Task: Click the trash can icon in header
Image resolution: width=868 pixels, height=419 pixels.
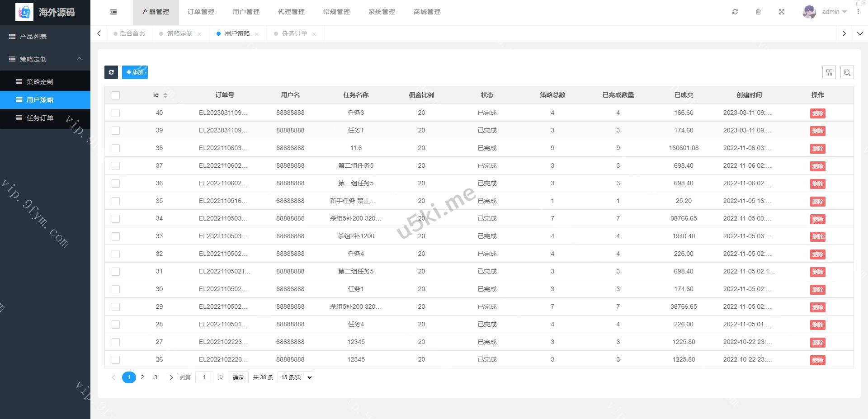Action: [x=758, y=12]
